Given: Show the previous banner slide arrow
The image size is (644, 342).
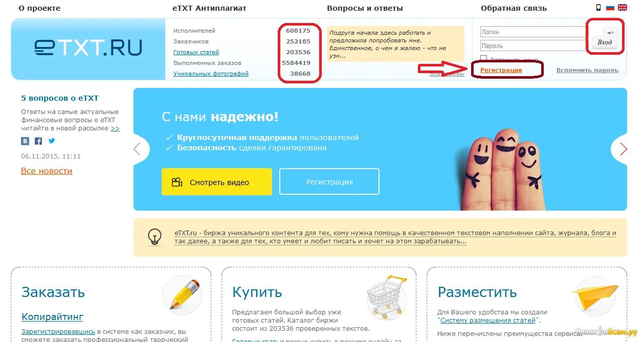Looking at the screenshot, I should coord(138,149).
